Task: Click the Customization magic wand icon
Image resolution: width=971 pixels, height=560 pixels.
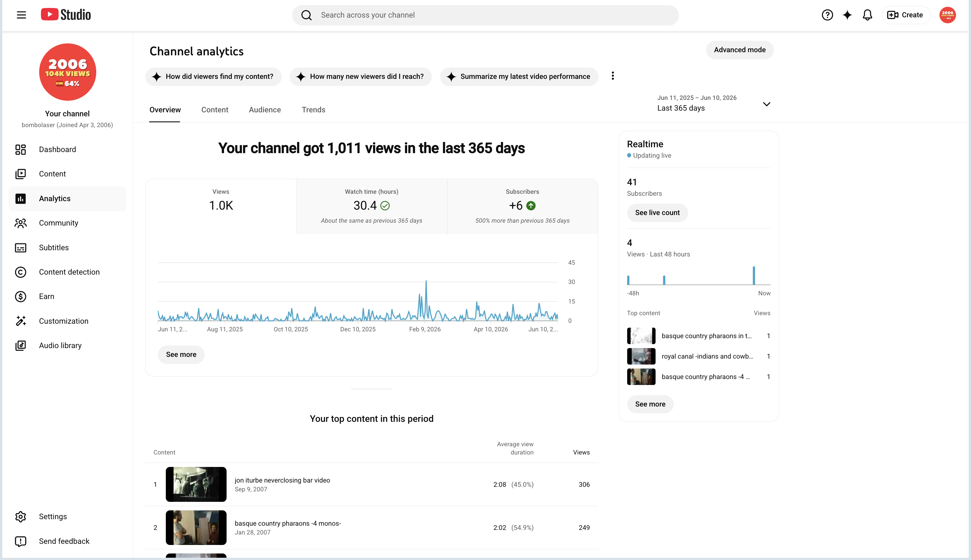Action: pyautogui.click(x=21, y=321)
